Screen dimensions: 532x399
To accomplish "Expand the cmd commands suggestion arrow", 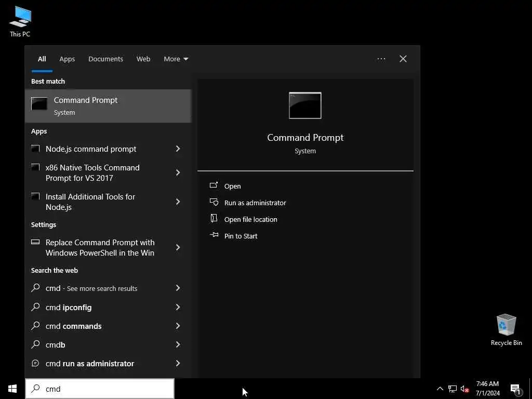I will click(178, 326).
